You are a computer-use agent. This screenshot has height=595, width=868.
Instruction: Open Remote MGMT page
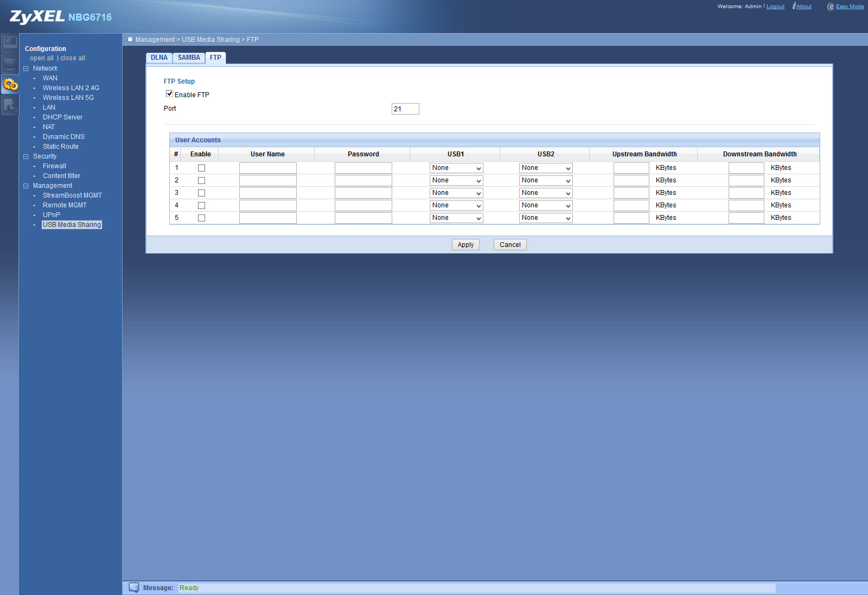pyautogui.click(x=65, y=205)
